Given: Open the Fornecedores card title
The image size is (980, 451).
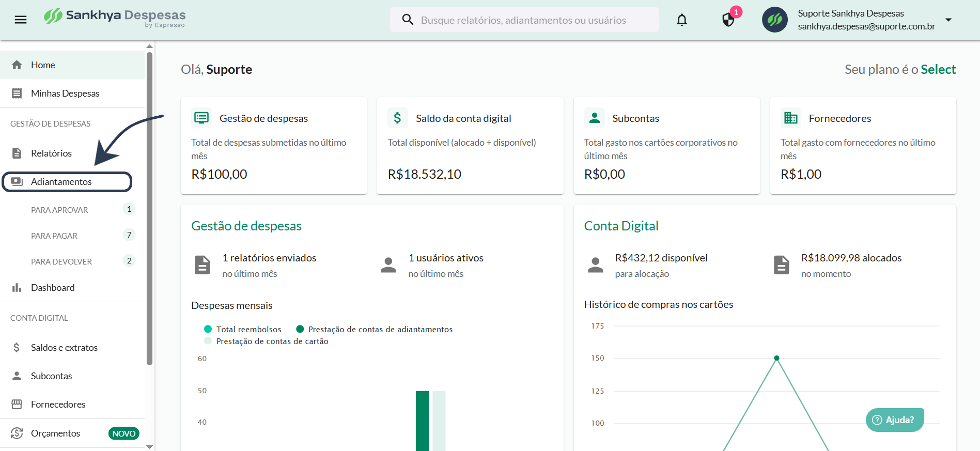Looking at the screenshot, I should 840,118.
